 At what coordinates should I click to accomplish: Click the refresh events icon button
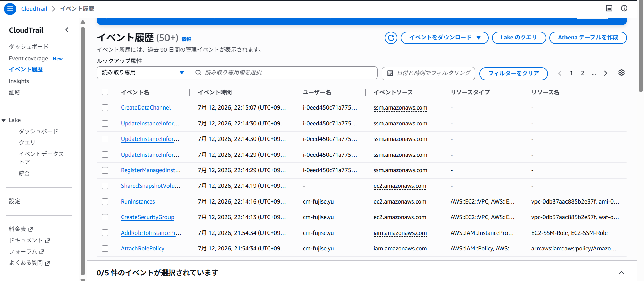tap(391, 38)
